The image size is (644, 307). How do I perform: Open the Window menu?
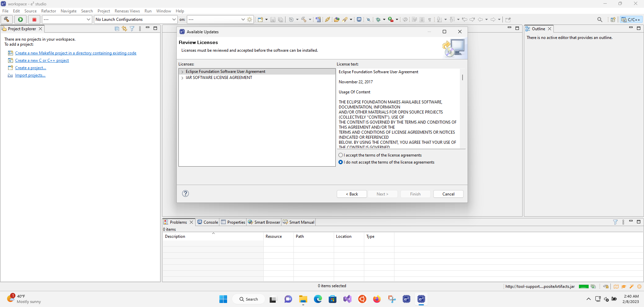pyautogui.click(x=163, y=11)
